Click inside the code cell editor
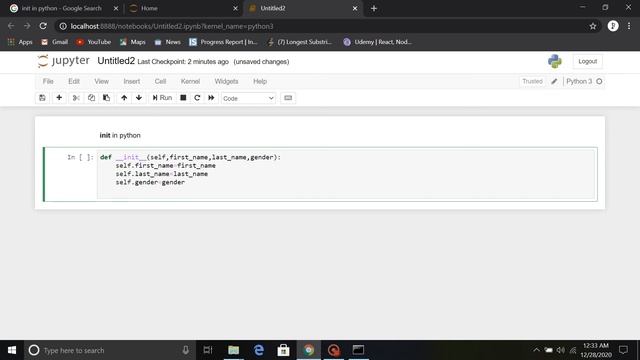The height and width of the screenshot is (360, 640). 347,174
